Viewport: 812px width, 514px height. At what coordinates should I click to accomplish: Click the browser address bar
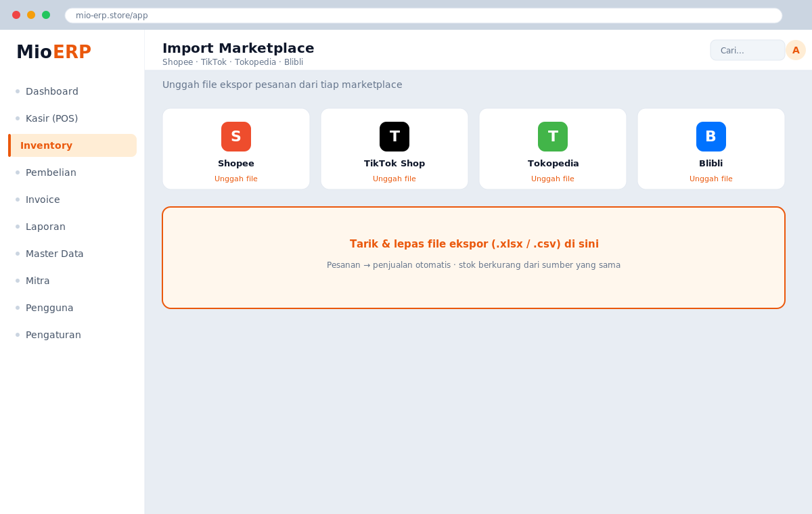coord(424,16)
